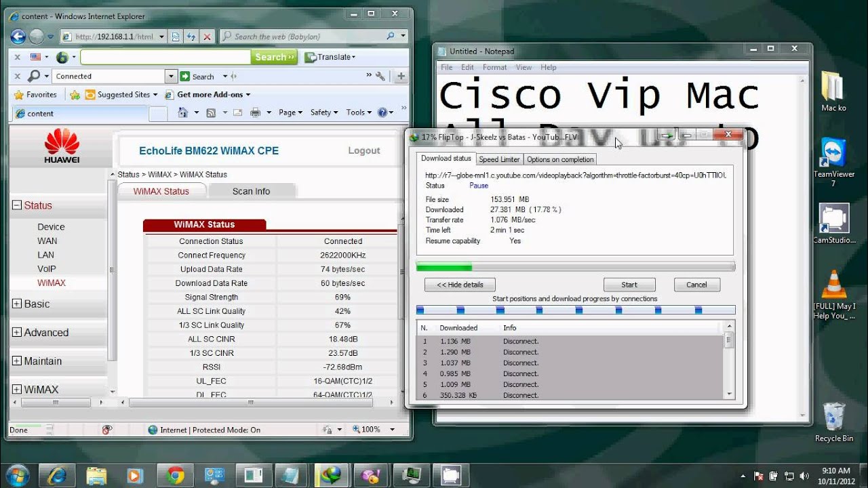Viewport: 868px width, 488px height.
Task: Click the Huawei logo
Action: pos(62,147)
